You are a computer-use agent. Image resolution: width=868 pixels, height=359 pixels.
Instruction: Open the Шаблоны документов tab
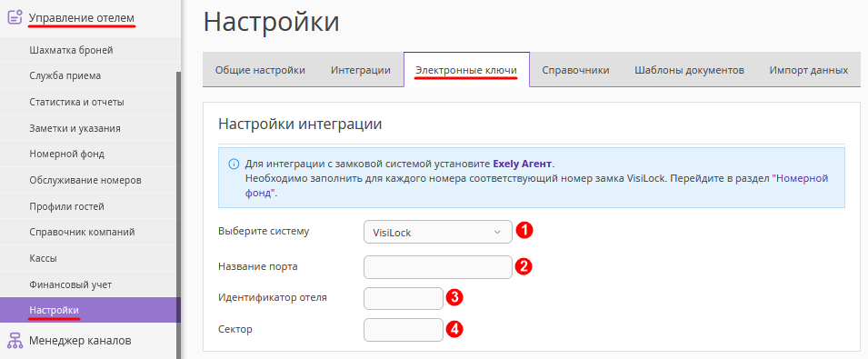click(689, 70)
